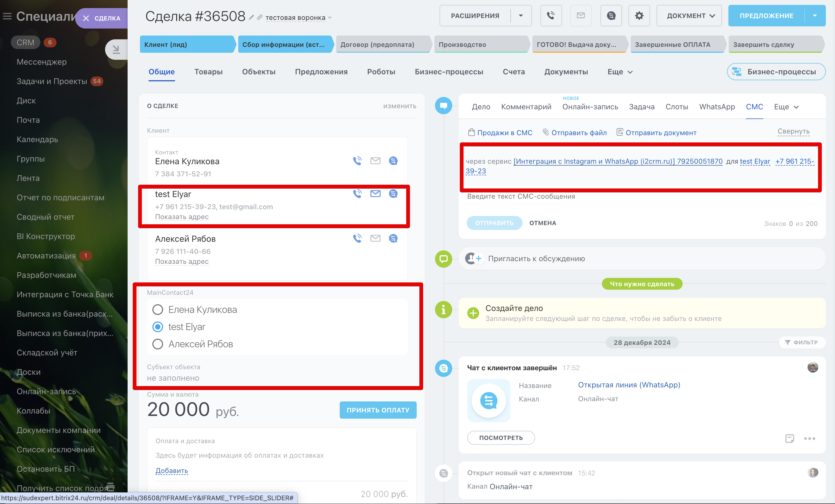Image resolution: width=835 pixels, height=504 pixels.
Task: Select test Elyar radio button
Action: pos(157,327)
